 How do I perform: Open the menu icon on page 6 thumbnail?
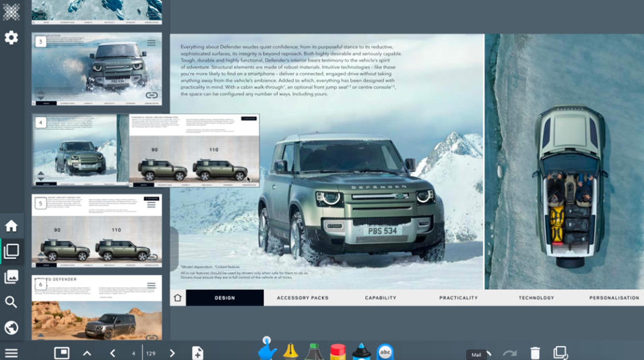click(151, 285)
